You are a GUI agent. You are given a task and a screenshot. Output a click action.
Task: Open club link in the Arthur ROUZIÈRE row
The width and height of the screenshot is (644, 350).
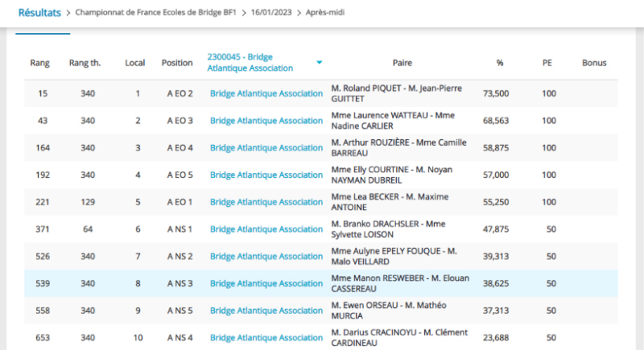point(266,148)
